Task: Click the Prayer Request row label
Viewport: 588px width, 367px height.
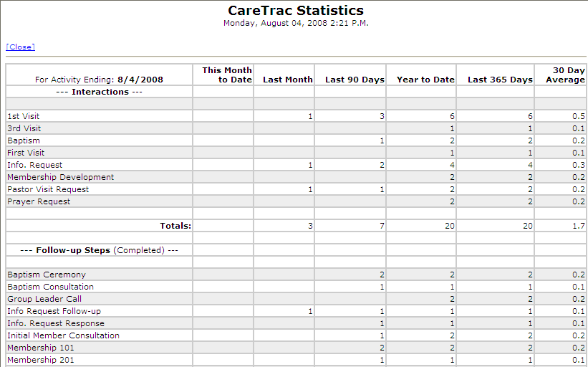Action: [39, 201]
